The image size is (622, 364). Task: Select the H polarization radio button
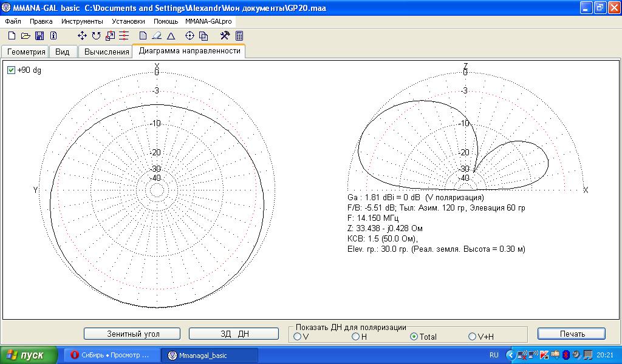point(355,337)
